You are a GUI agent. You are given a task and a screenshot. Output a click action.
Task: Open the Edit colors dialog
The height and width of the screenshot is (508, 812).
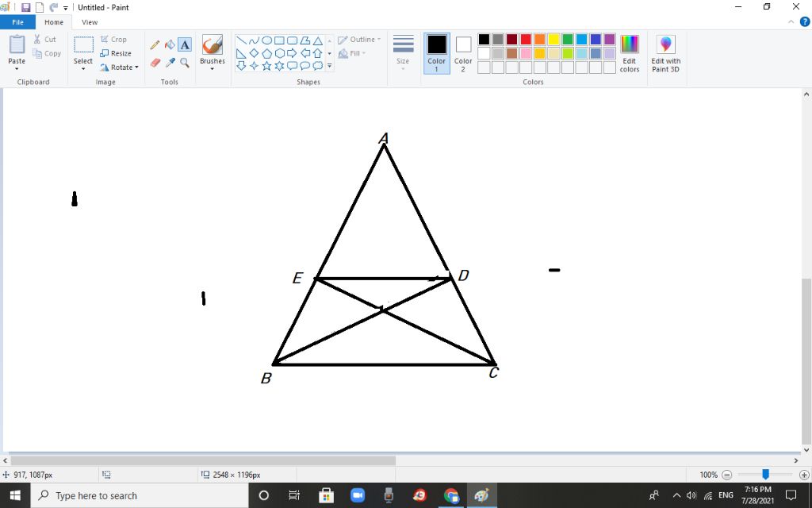click(630, 53)
